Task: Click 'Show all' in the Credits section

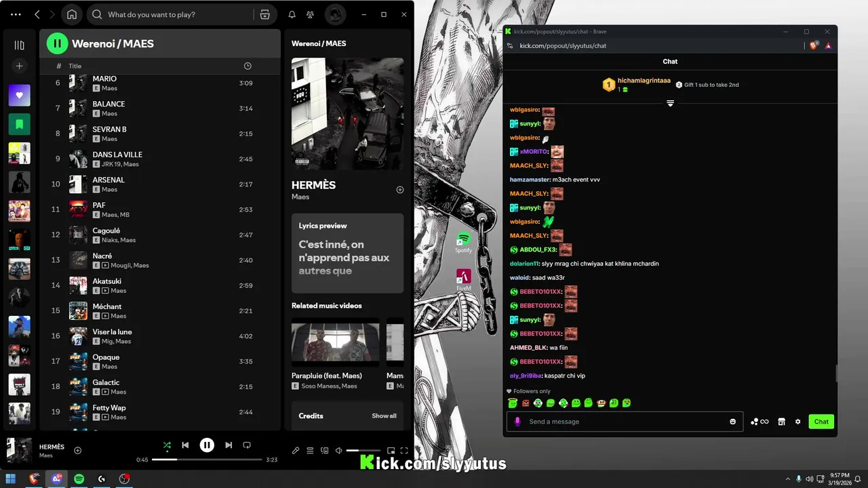Action: (384, 415)
